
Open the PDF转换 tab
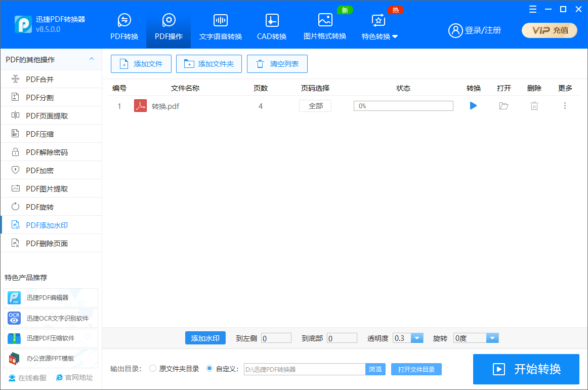tap(124, 27)
